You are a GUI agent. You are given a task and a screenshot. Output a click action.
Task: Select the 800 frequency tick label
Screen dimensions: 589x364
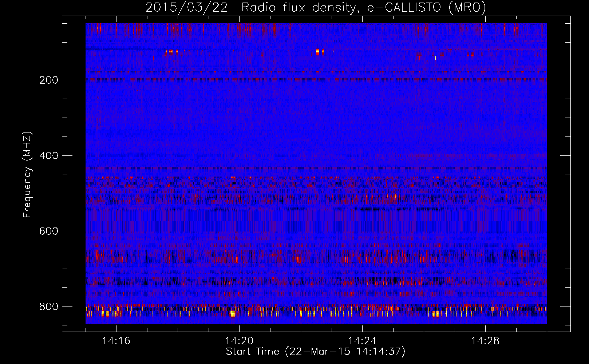pyautogui.click(x=49, y=306)
